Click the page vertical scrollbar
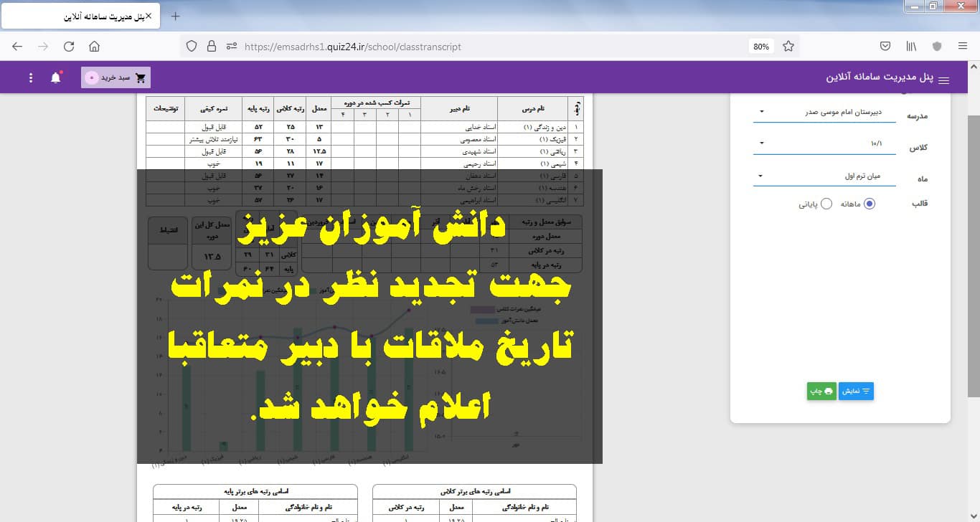This screenshot has height=522, width=980. (x=974, y=256)
